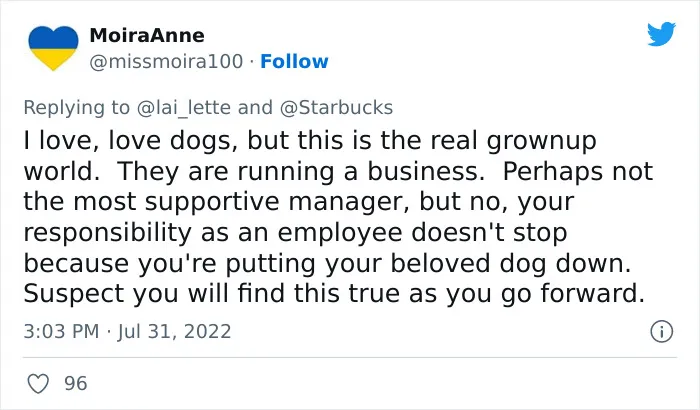Click the 96 likes count
The width and height of the screenshot is (700, 410).
click(x=75, y=384)
